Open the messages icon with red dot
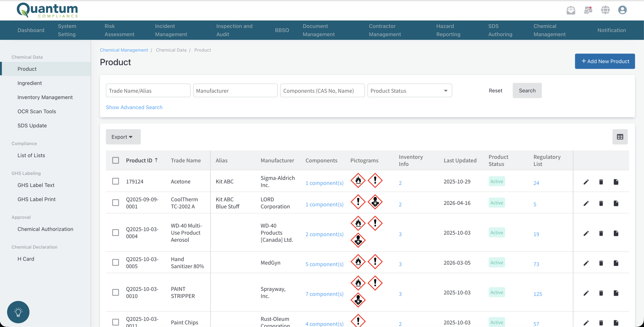The image size is (644, 327). 588,10
